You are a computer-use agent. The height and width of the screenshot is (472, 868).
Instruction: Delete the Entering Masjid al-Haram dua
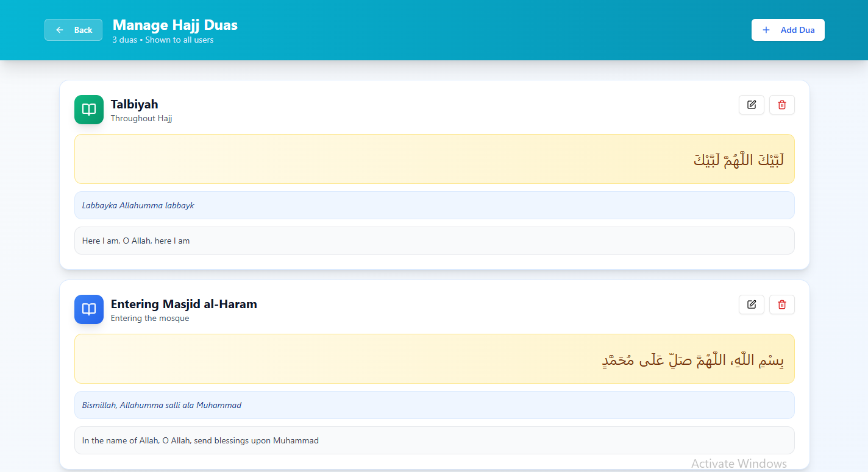(x=782, y=305)
